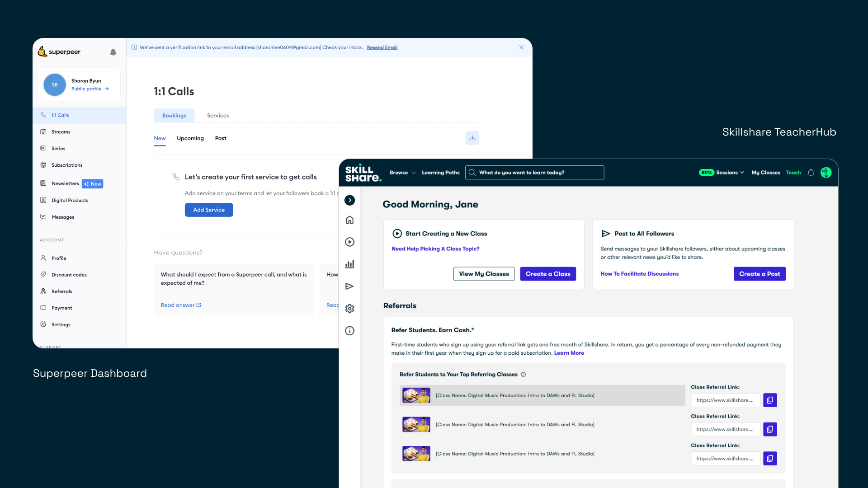Viewport: 868px width, 488px height.
Task: Click first class thumbnail in referral list
Action: click(x=416, y=395)
